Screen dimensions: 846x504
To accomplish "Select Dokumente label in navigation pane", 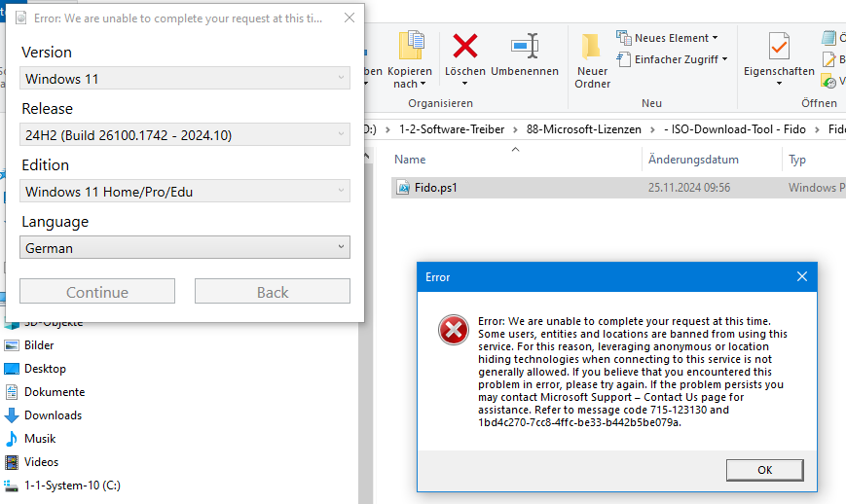I will 55,392.
